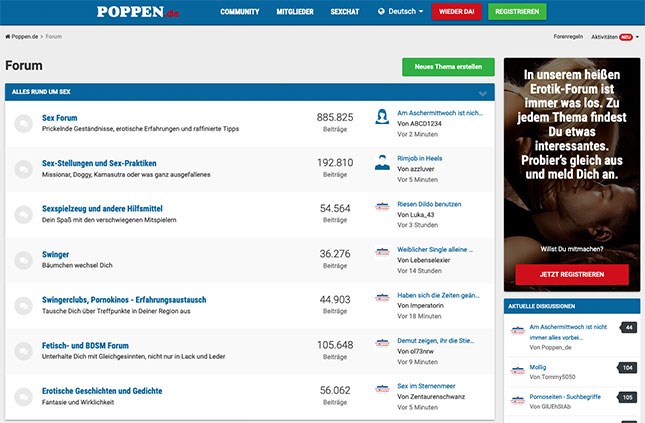Image resolution: width=645 pixels, height=423 pixels.
Task: Collapse the Alles rund um Sex section
Action: [482, 92]
